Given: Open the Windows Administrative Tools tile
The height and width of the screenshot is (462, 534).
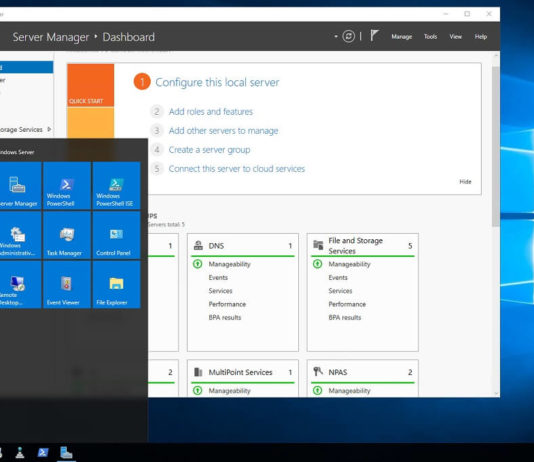Looking at the screenshot, I should [20, 235].
